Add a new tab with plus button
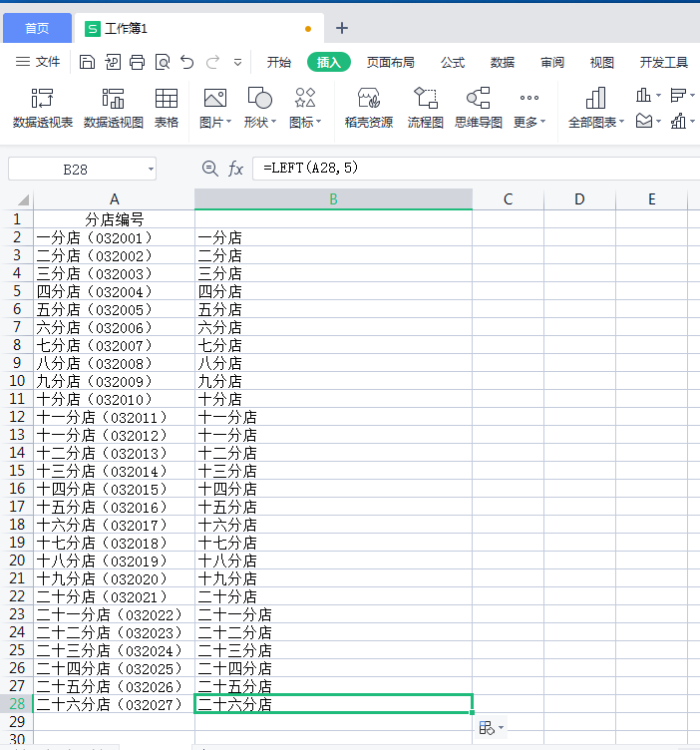Screen dimensions: 700x750 coord(342,28)
